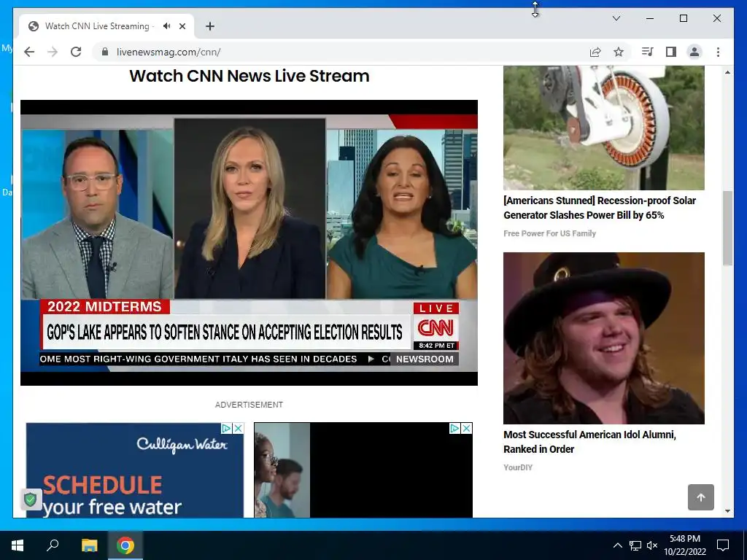Click the YourDIY source label

pyautogui.click(x=518, y=467)
